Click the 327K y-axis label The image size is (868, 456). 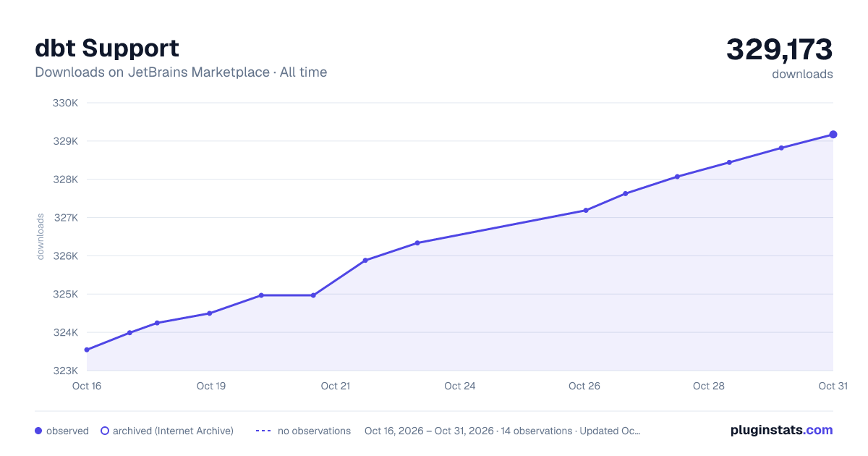pyautogui.click(x=65, y=218)
